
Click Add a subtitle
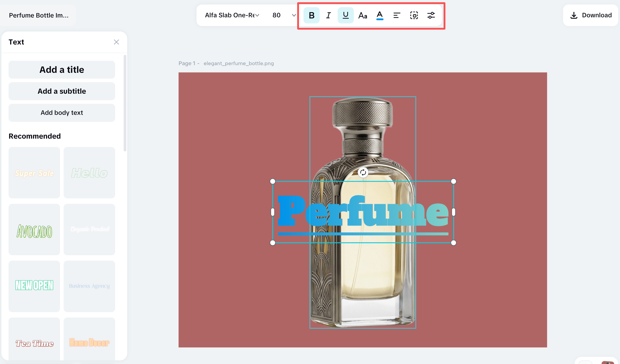coord(62,91)
